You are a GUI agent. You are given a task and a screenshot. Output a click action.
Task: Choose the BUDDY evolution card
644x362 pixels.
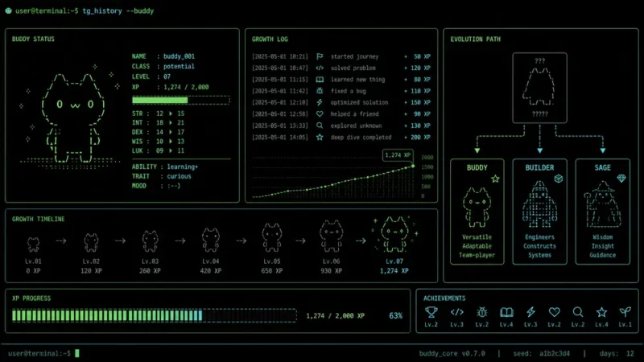click(x=477, y=212)
